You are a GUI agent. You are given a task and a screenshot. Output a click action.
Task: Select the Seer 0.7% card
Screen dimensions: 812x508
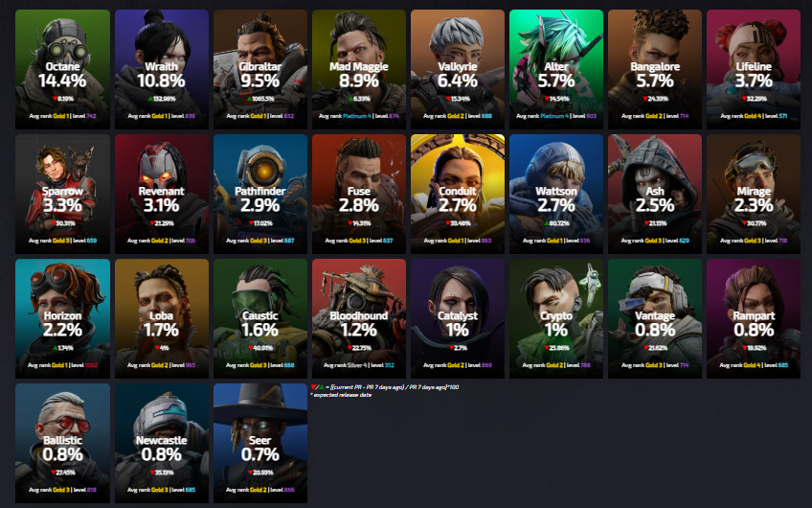pyautogui.click(x=259, y=443)
